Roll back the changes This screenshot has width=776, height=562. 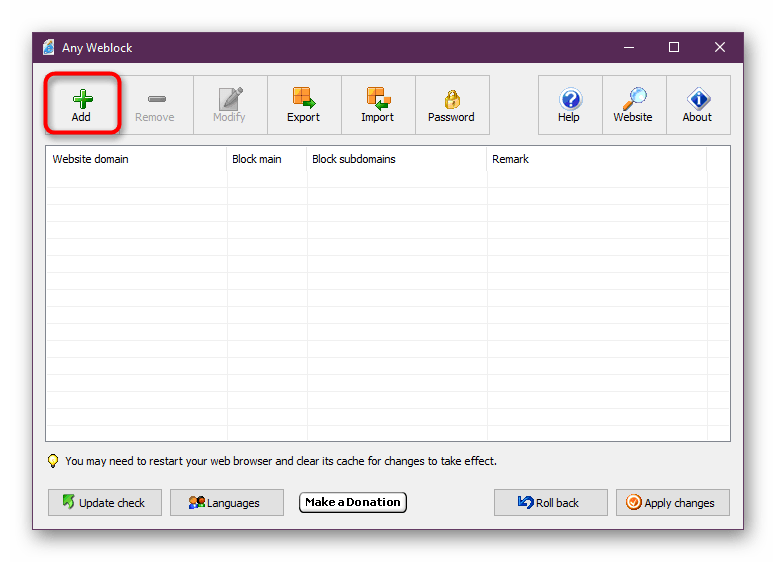(550, 502)
